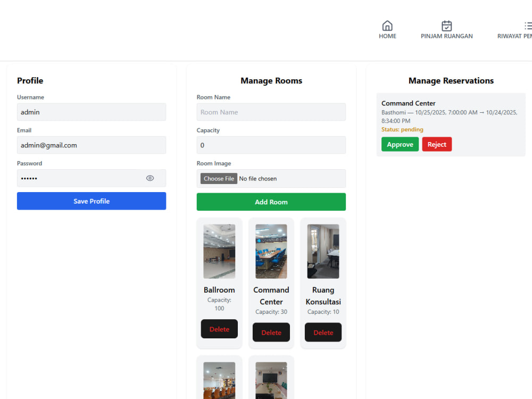The height and width of the screenshot is (399, 532).
Task: Open the RIWAYAT menu label
Action: 514,36
